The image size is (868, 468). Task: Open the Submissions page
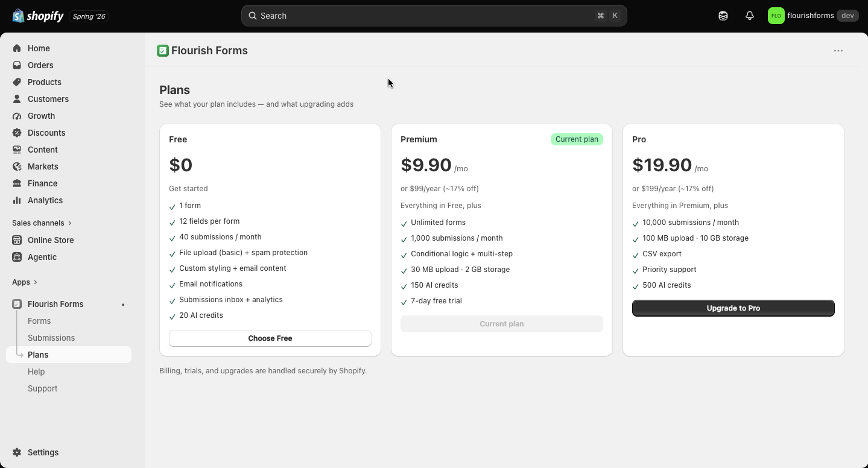(x=51, y=338)
